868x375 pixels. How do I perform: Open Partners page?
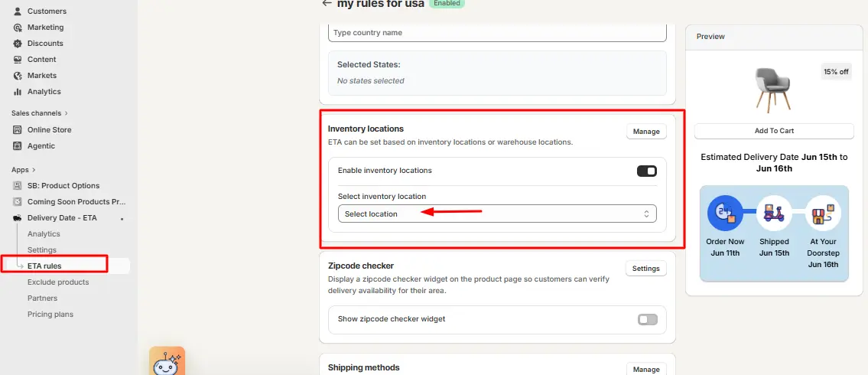[43, 298]
